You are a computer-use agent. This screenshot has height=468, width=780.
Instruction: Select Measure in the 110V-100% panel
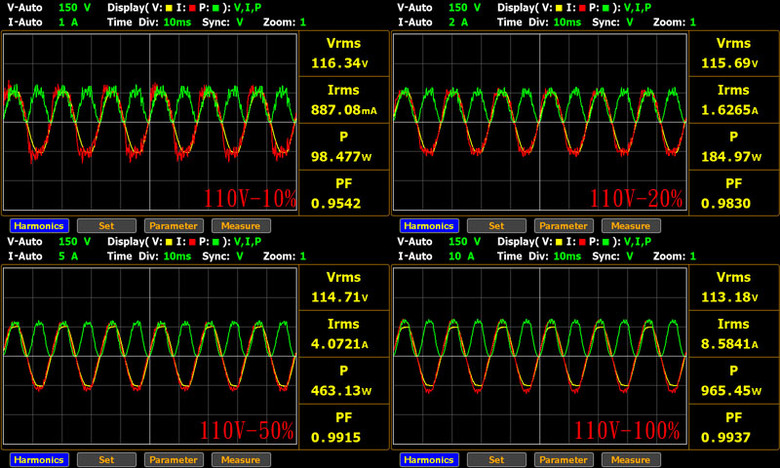point(631,460)
